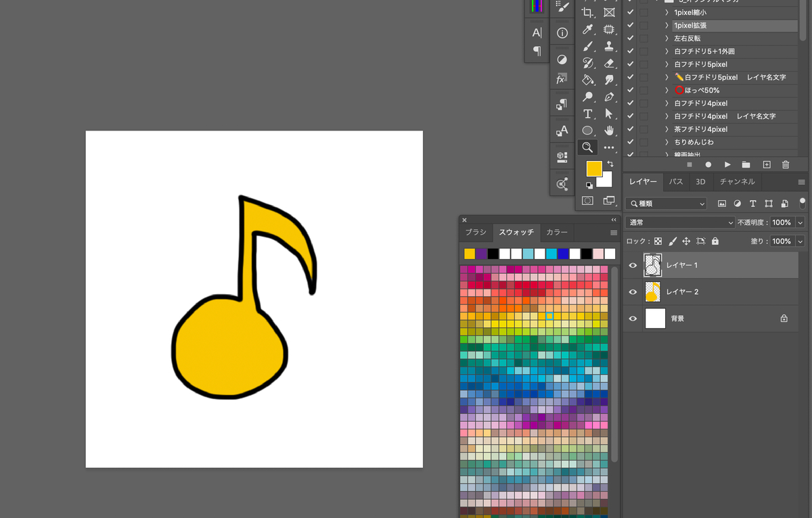Delete action with the trash icon
The image size is (812, 518).
pyautogui.click(x=786, y=164)
